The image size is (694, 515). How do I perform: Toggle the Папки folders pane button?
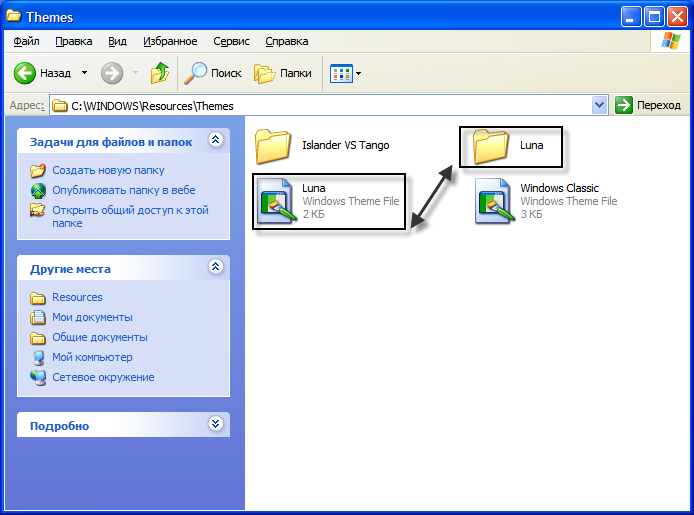click(282, 73)
